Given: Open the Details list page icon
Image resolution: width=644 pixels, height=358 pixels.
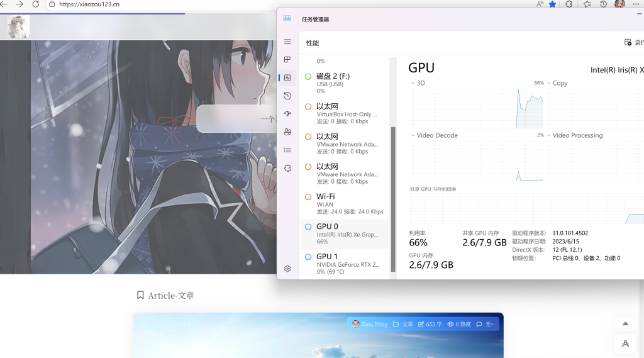Looking at the screenshot, I should [x=287, y=150].
